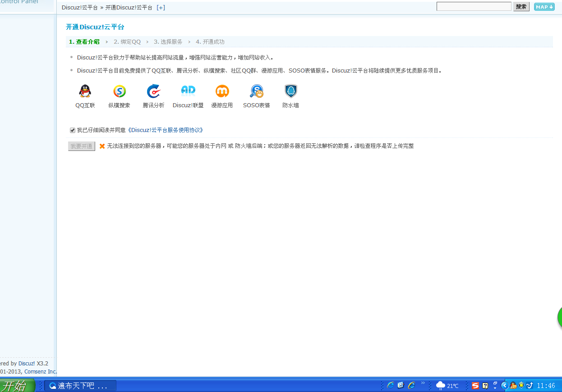Viewport: 562px width, 392px height.
Task: Launch first Internet Explorer quick-launch icon
Action: (390, 386)
